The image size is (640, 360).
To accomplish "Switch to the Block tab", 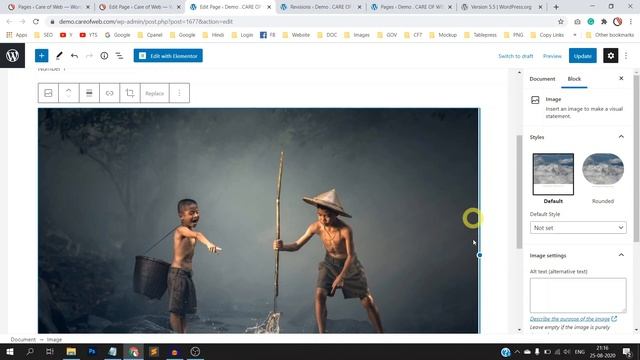I will 574,79.
